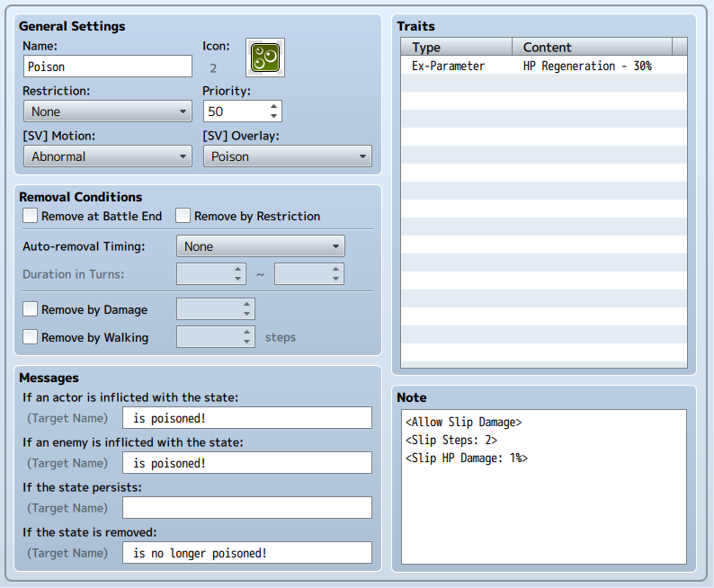Click the empty state persists message field
Image resolution: width=714 pixels, height=588 pixels.
[246, 508]
